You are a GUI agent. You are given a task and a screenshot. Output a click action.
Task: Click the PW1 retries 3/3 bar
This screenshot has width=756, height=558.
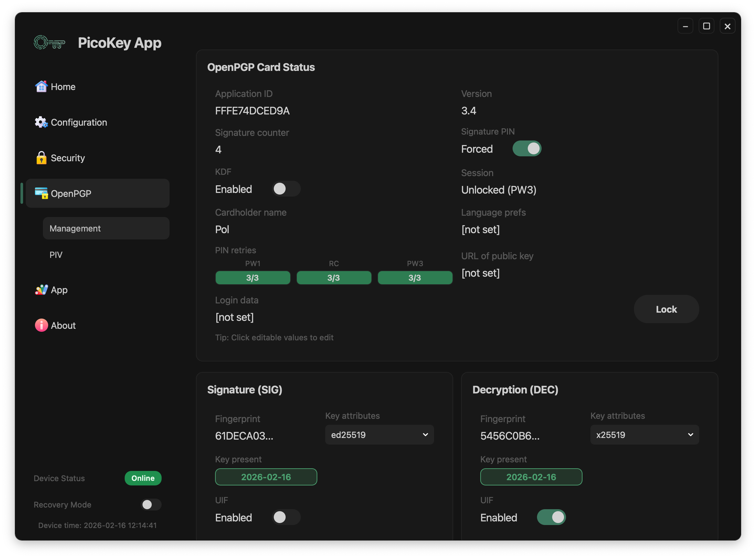(252, 278)
